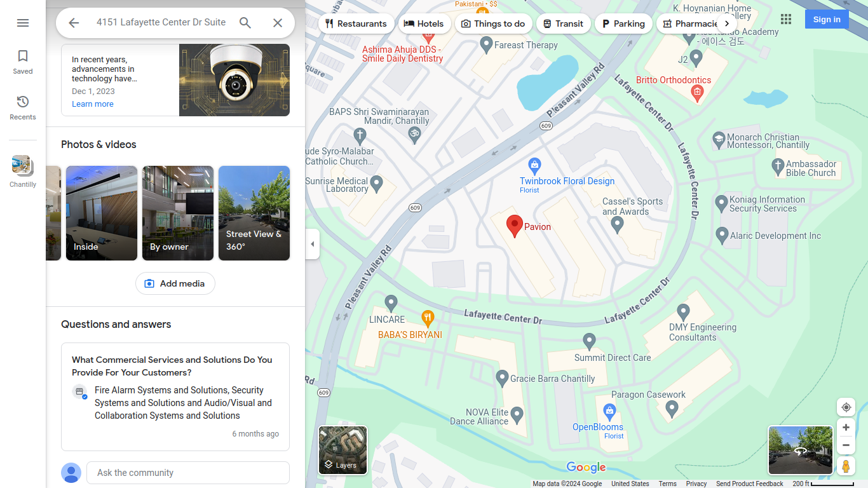The image size is (868, 488).
Task: Click Sunrise Medical Laboratory pin
Action: pos(377,184)
